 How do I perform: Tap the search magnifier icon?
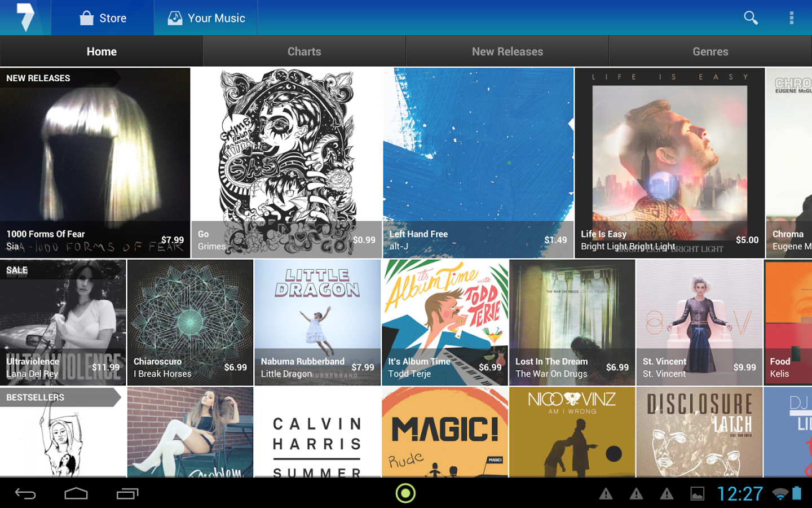click(x=751, y=18)
